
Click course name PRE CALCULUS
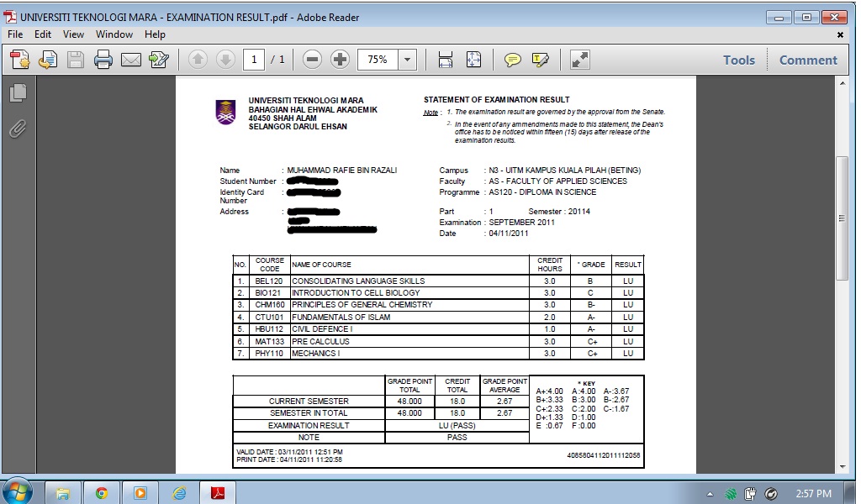tap(320, 341)
